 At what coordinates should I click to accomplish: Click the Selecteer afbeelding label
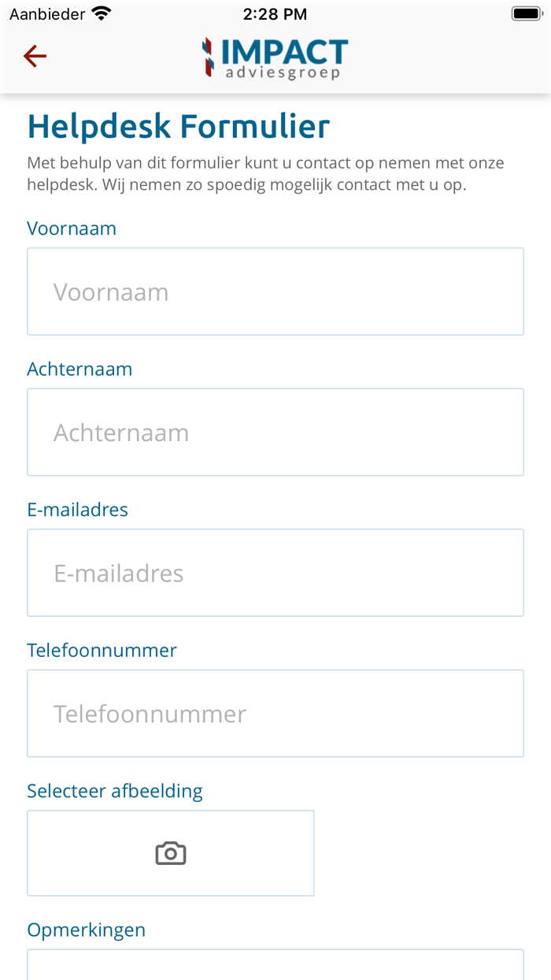click(x=115, y=791)
